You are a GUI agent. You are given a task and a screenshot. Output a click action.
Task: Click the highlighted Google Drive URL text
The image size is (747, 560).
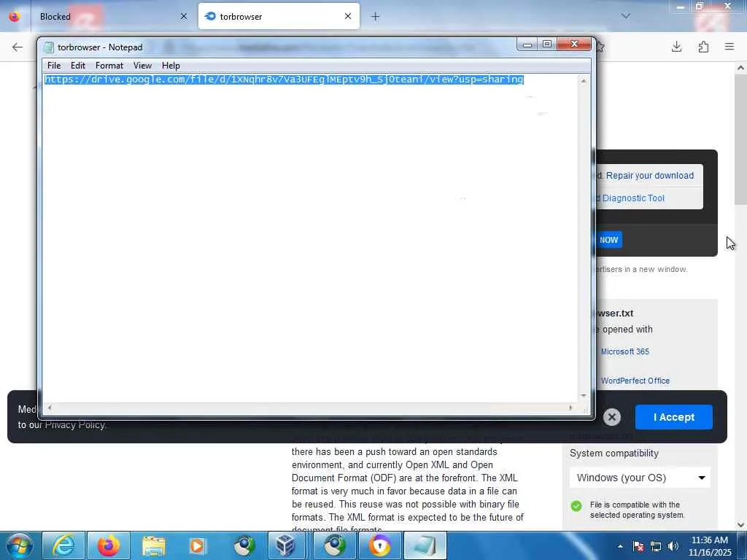click(284, 79)
